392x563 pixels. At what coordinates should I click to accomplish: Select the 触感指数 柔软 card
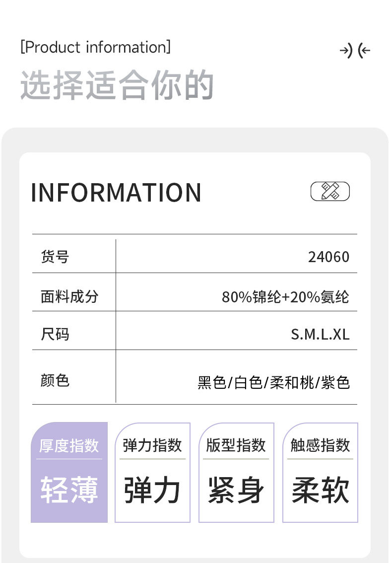click(320, 472)
